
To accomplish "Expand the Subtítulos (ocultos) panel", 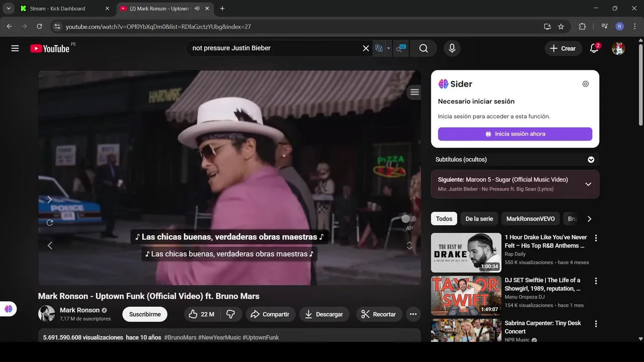I will point(591,159).
